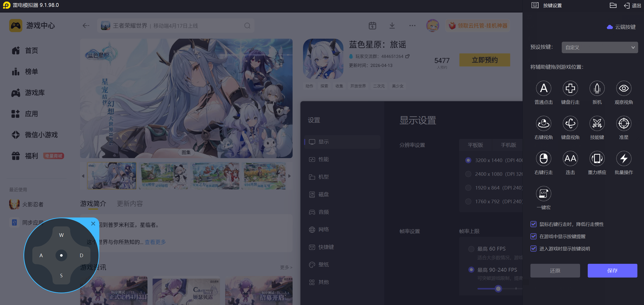Pick the 扳机 trigger key icon
This screenshot has height=305, width=644.
(x=597, y=88)
